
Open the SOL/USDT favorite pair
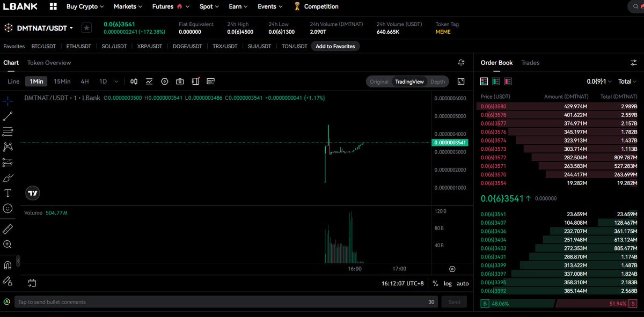pos(114,46)
